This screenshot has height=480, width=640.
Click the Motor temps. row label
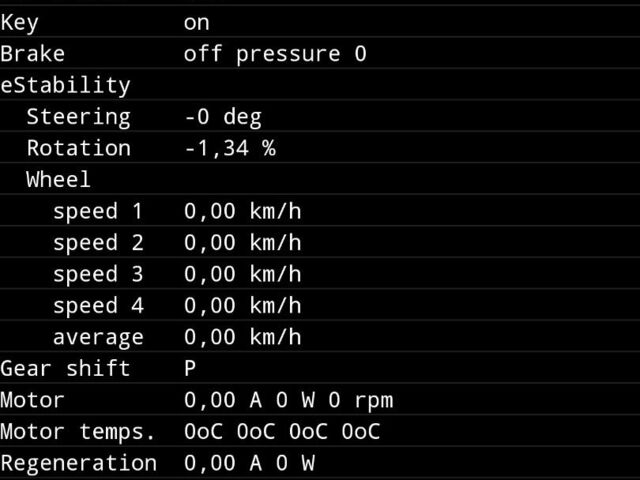(x=78, y=432)
